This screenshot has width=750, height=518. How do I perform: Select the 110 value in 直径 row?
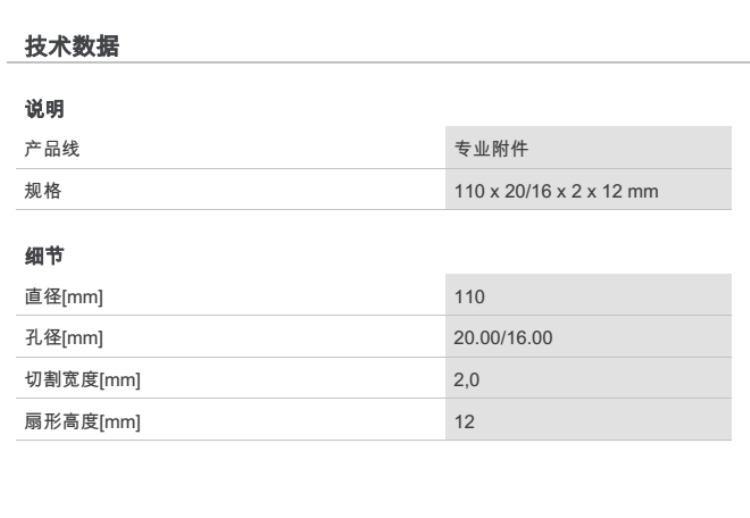click(x=469, y=297)
